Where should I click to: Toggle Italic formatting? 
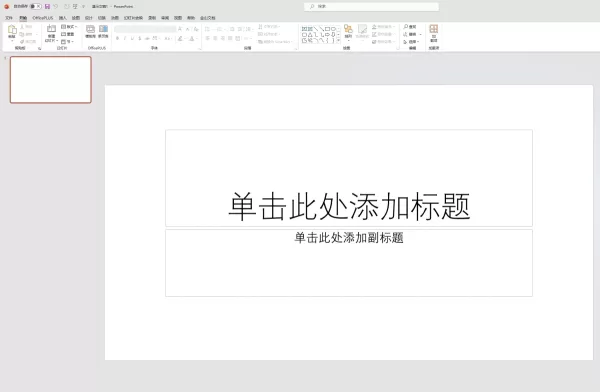125,38
